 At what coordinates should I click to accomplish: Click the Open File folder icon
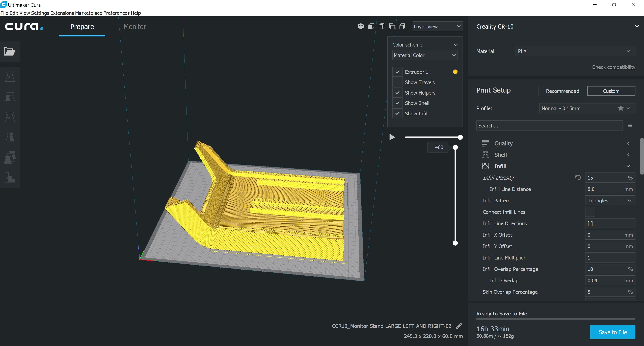tap(10, 52)
